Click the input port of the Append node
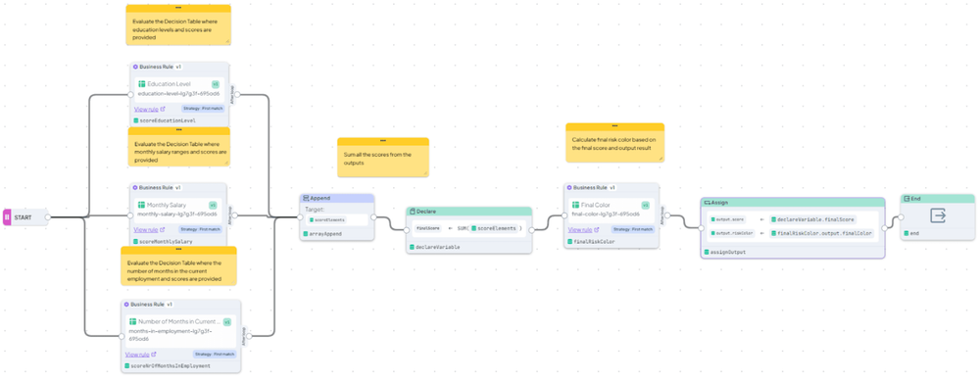Screen dimensions: 980x381 [x=299, y=217]
